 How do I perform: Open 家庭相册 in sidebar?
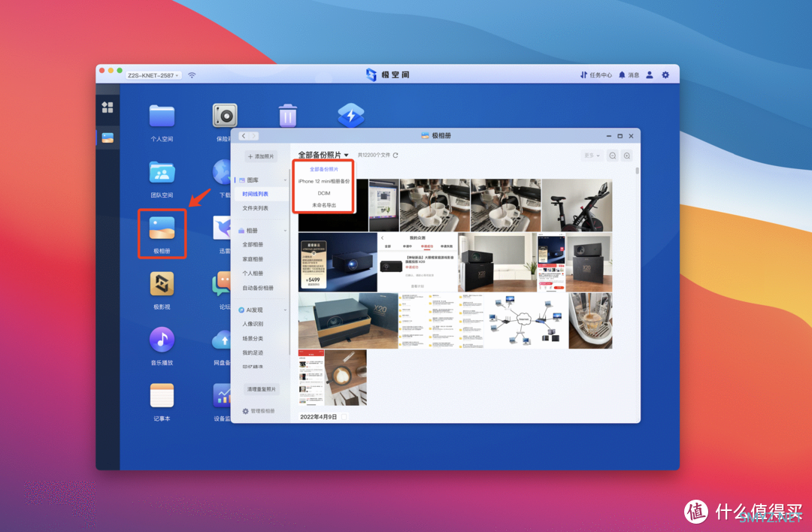pyautogui.click(x=253, y=258)
